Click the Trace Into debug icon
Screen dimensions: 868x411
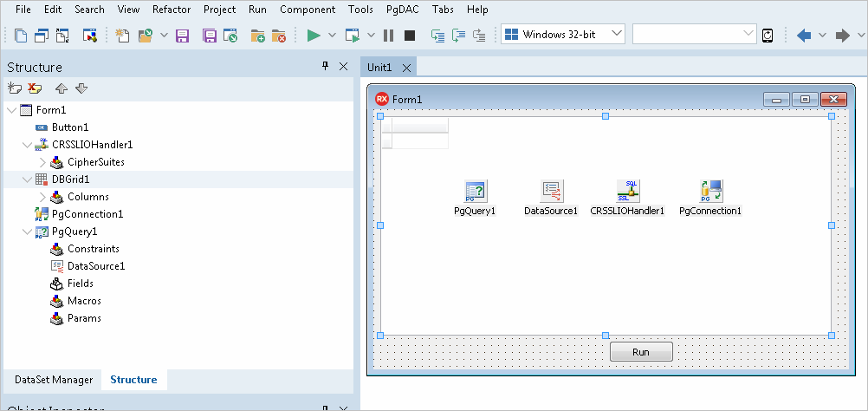click(437, 36)
